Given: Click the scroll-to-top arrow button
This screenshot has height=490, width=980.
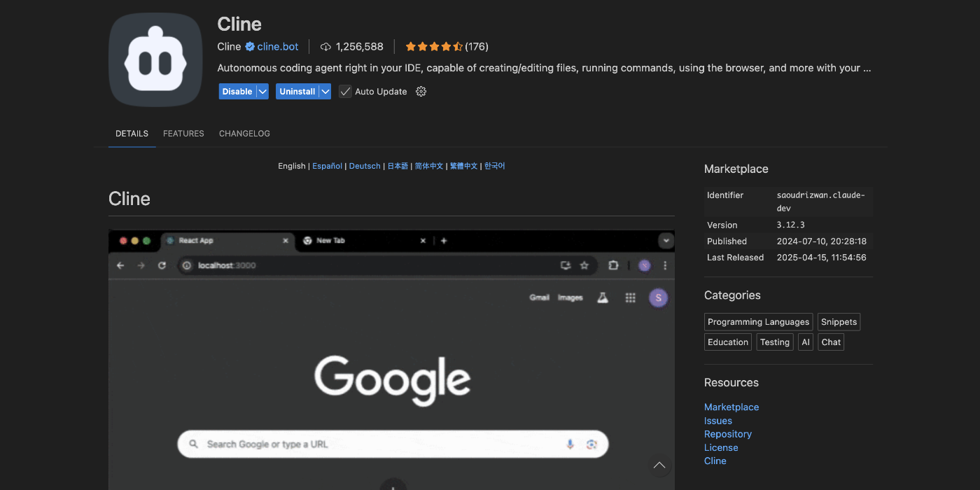Looking at the screenshot, I should [659, 465].
